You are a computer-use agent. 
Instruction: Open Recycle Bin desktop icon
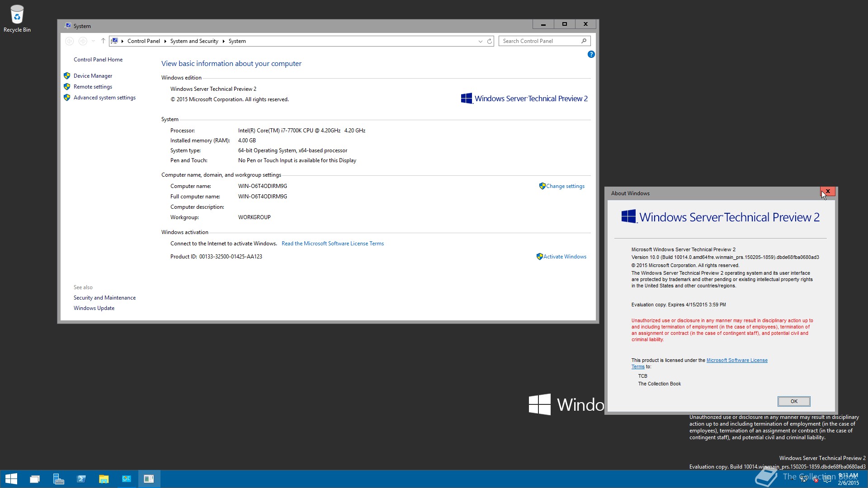tap(17, 19)
